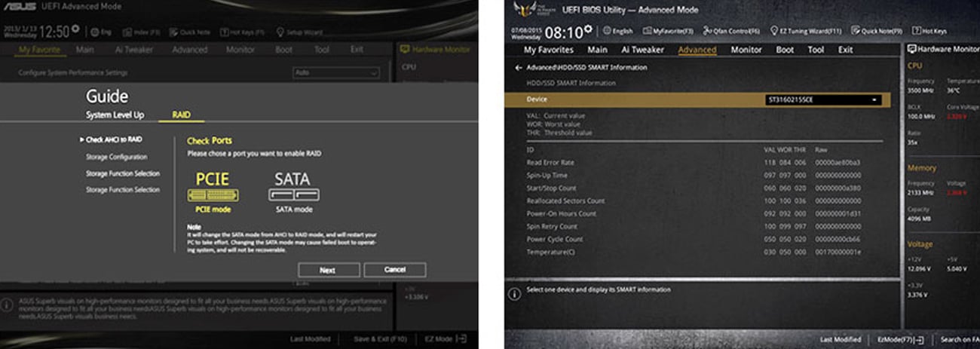
Task: Click the info icon in left BIOS help bar
Action: (6, 305)
